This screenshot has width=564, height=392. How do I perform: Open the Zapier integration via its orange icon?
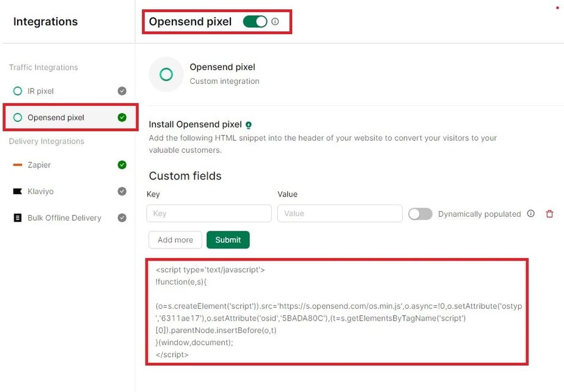click(18, 165)
